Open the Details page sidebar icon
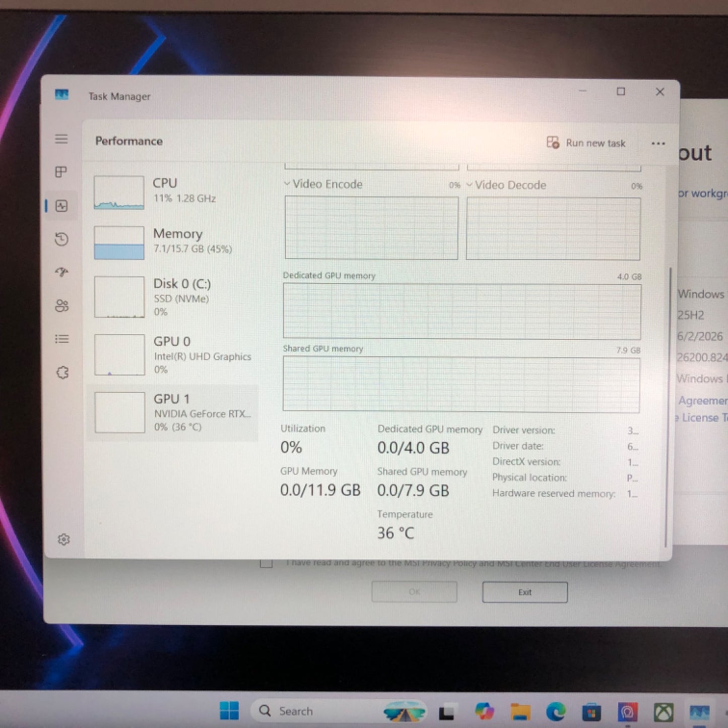This screenshot has width=728, height=728. tap(61, 339)
